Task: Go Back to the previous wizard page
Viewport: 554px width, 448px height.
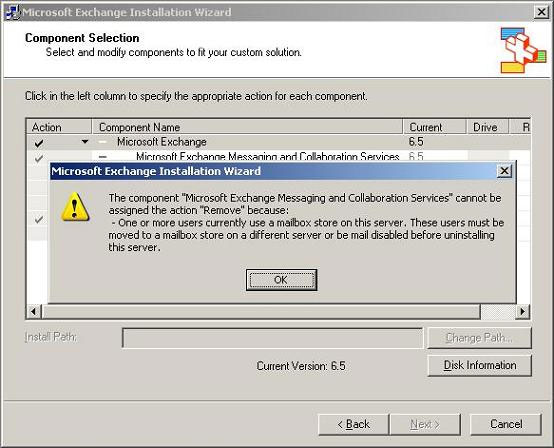Action: (354, 424)
